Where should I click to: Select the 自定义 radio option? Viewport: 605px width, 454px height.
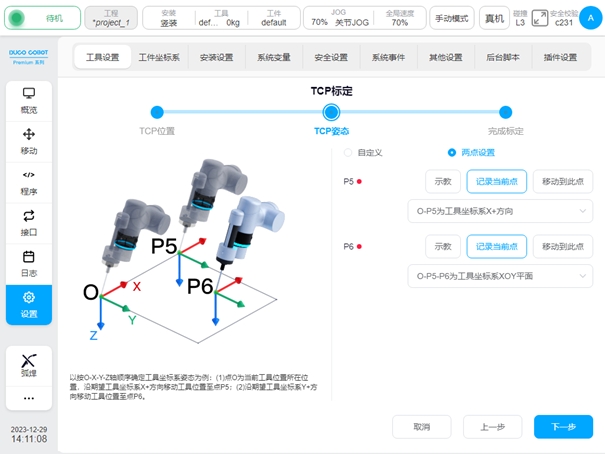click(x=348, y=153)
